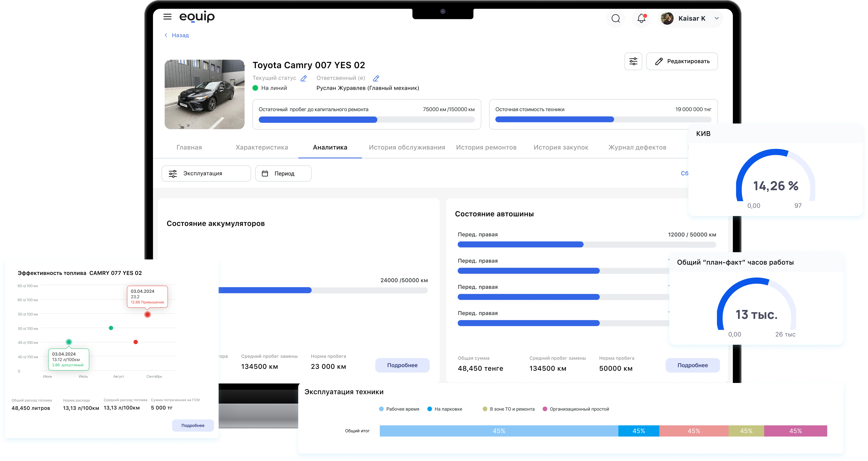Open Журнал дефектов tab

click(x=637, y=147)
